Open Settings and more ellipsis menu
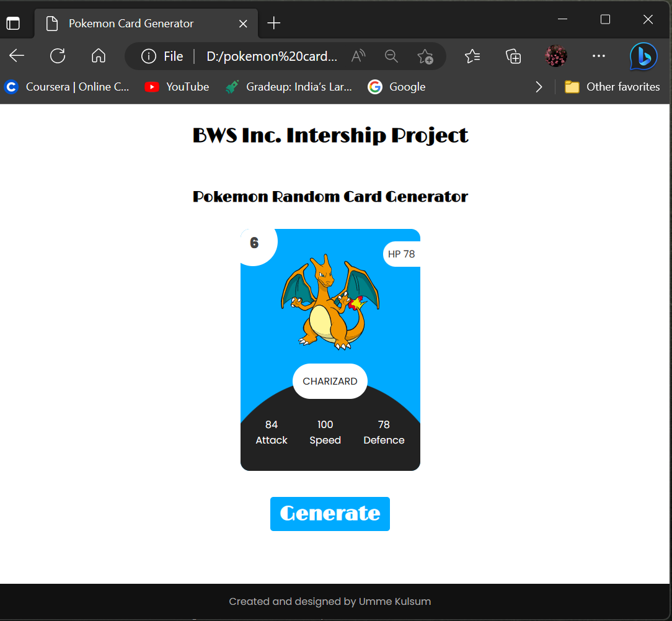 coord(599,56)
